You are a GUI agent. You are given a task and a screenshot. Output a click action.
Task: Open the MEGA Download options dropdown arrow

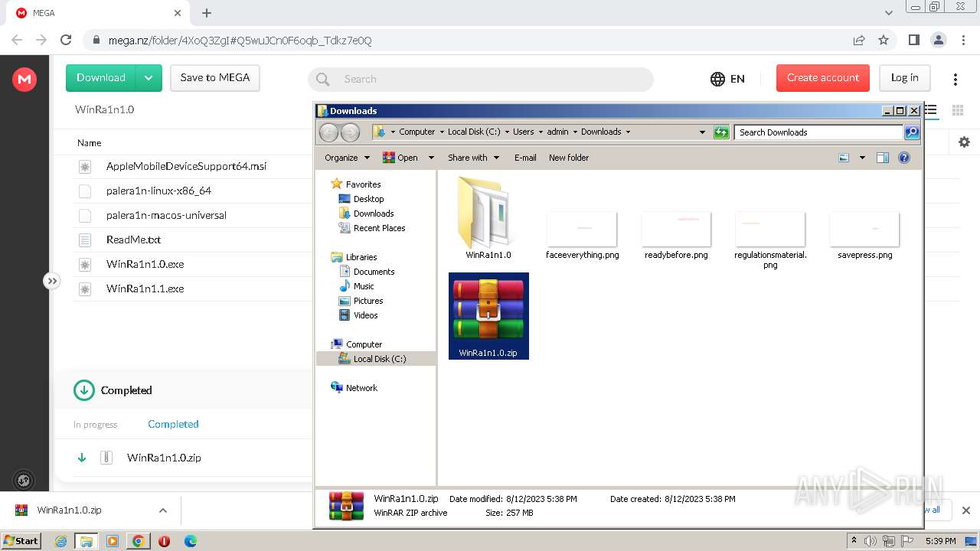149,78
